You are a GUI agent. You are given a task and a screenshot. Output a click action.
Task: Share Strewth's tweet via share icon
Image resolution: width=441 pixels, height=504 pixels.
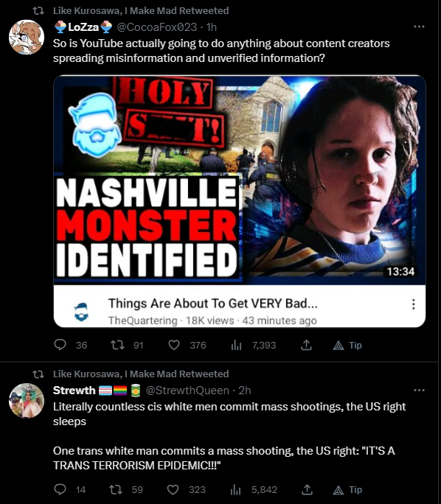tap(308, 489)
